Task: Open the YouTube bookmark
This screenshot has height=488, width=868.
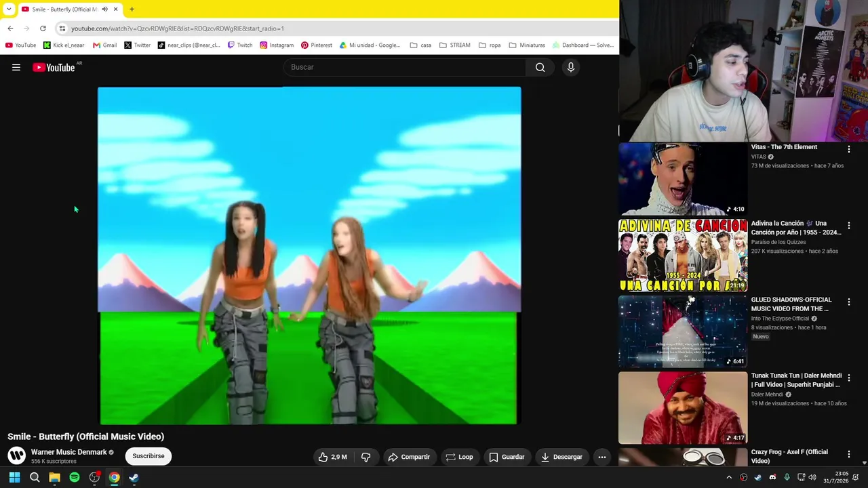Action: (x=20, y=45)
